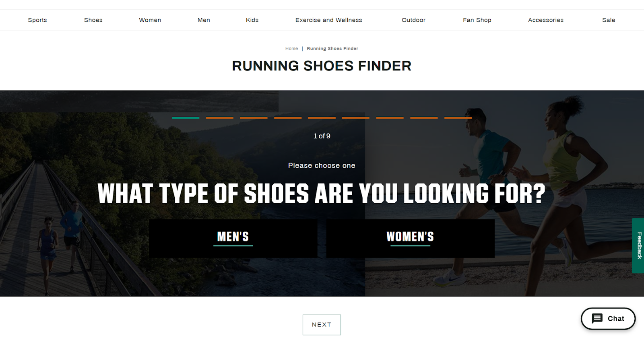Open Exercise and Wellness menu
Screen dimensions: 644x340
(329, 20)
